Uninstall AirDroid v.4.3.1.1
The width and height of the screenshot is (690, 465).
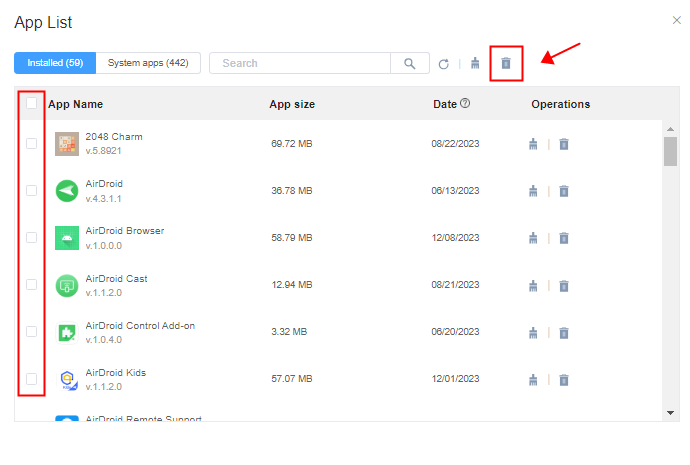(x=564, y=191)
